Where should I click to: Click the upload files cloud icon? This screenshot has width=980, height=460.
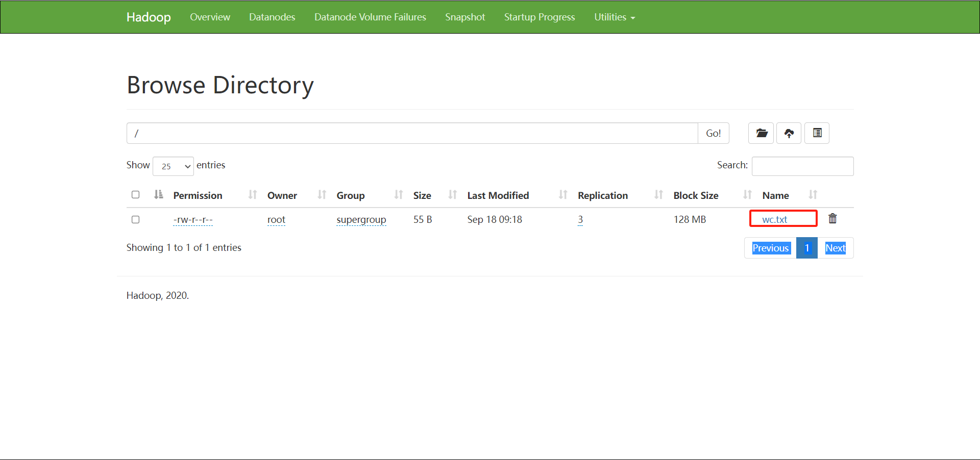tap(789, 133)
